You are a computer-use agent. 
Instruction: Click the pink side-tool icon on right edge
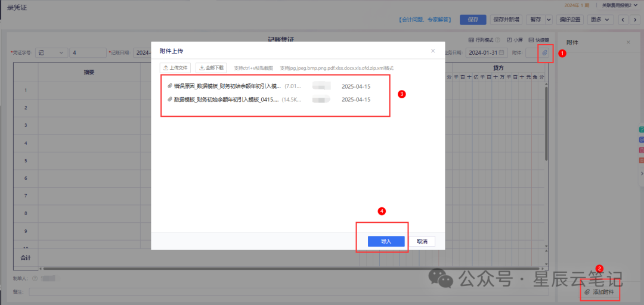[x=641, y=150]
